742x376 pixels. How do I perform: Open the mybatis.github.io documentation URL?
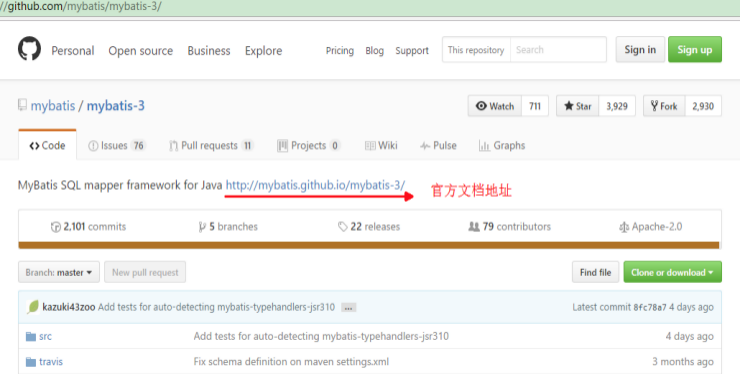point(316,185)
